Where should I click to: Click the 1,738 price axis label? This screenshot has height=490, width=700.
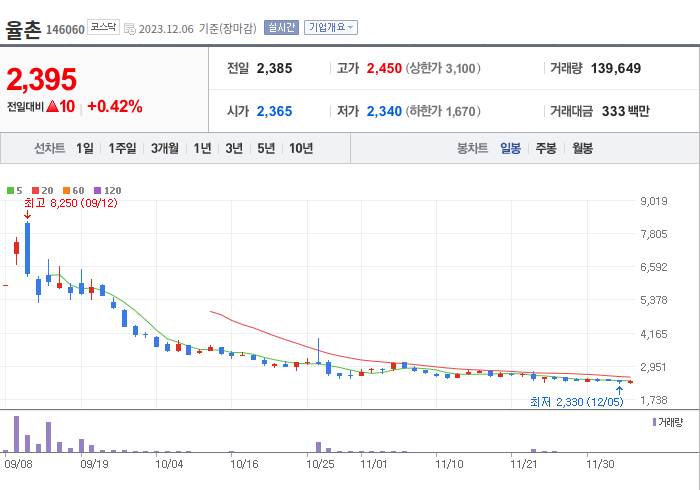point(654,400)
